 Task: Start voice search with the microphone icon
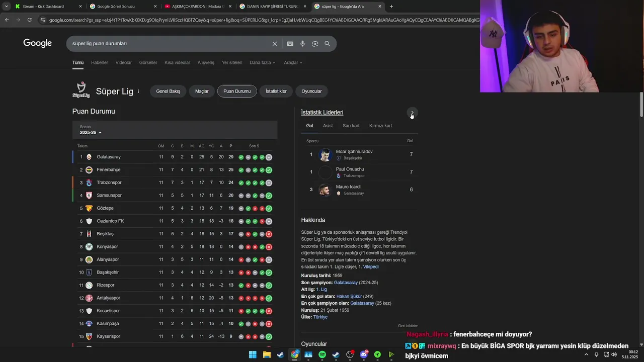(302, 44)
